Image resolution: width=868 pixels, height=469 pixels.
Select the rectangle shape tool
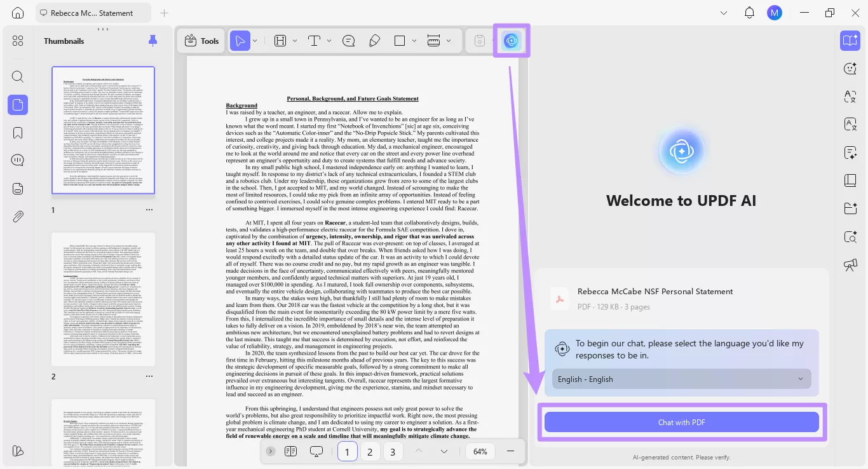401,40
